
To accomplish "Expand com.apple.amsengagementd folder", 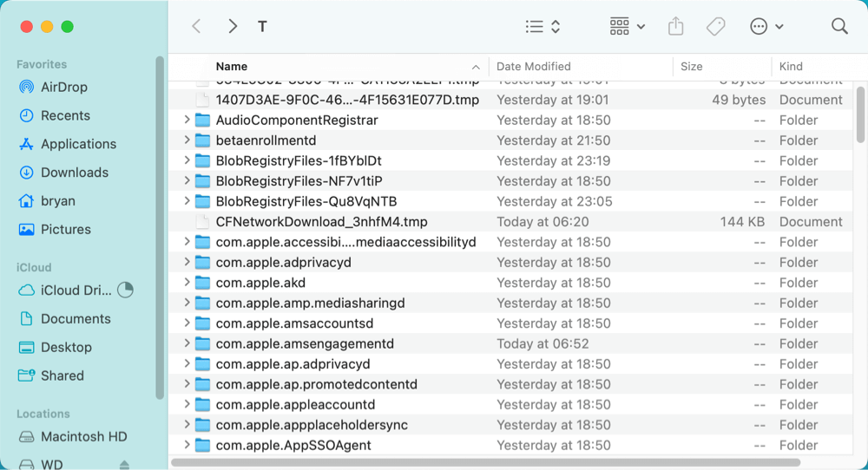I will 187,344.
